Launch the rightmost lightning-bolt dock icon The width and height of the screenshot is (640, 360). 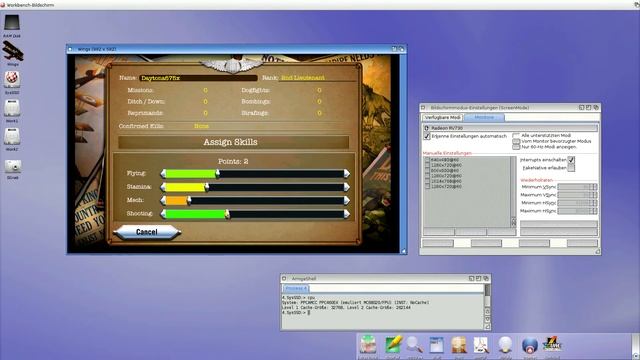click(x=552, y=345)
